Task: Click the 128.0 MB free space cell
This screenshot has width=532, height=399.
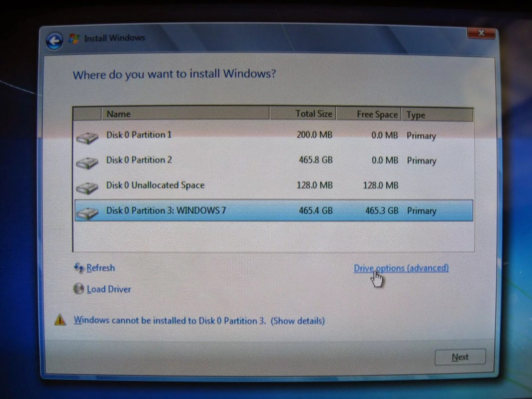Action: tap(381, 185)
